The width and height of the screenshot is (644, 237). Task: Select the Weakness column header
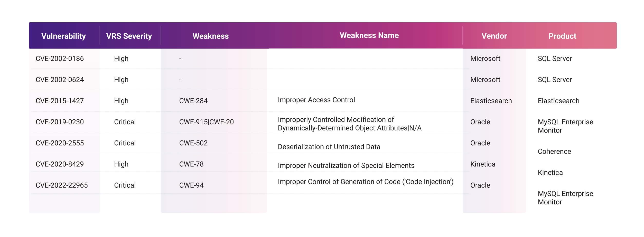click(x=211, y=36)
